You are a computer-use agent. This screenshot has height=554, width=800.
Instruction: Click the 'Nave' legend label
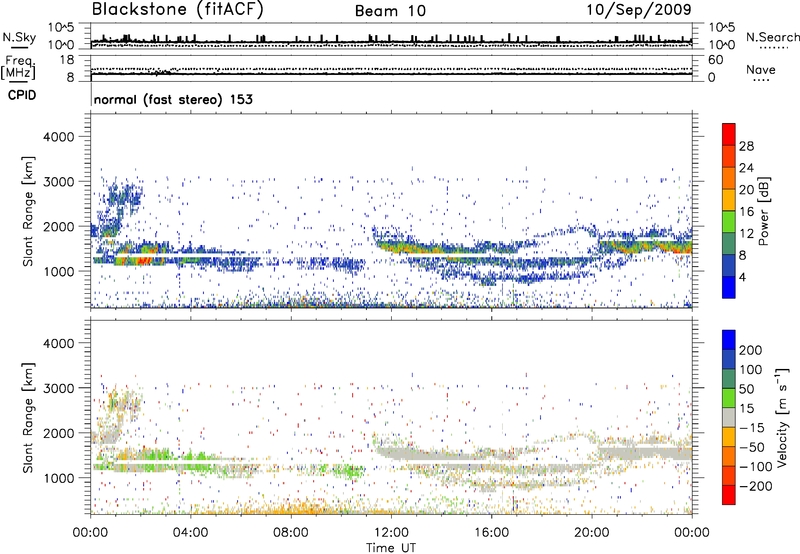[x=761, y=69]
